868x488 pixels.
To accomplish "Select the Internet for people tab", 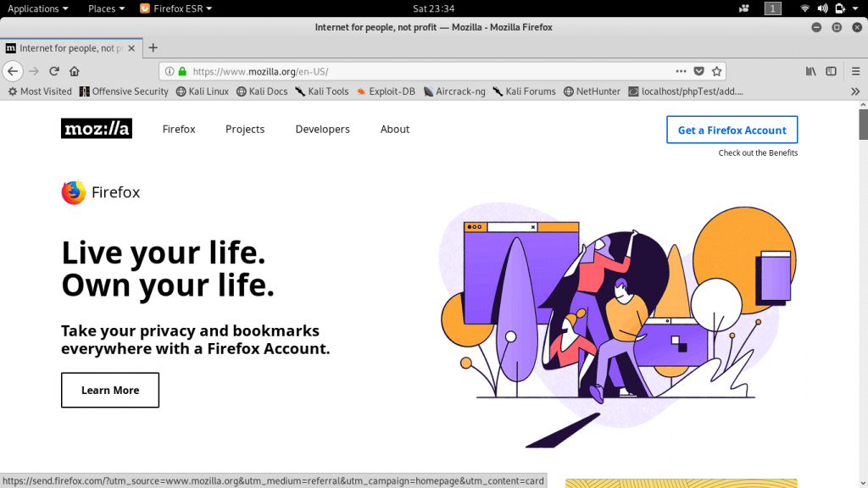I will 71,48.
